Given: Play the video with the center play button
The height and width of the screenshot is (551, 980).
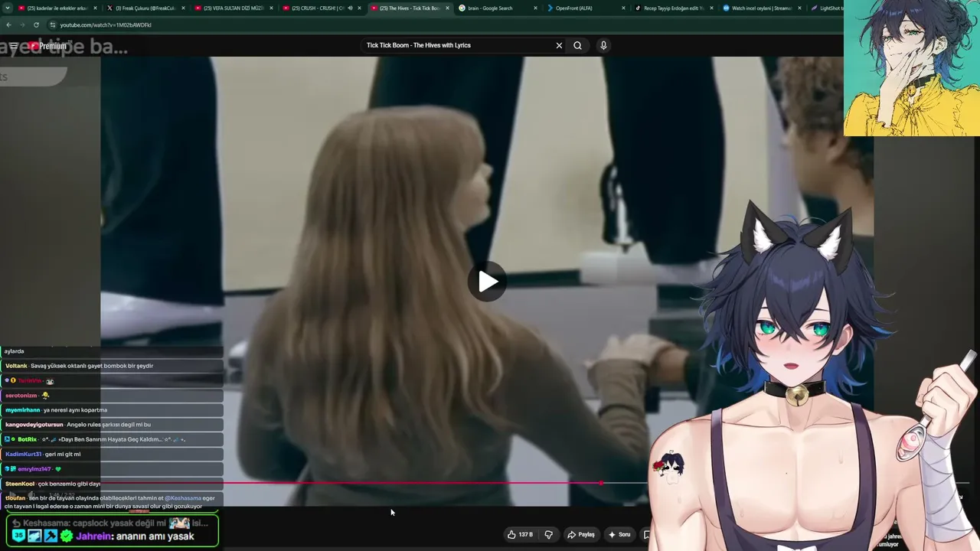Looking at the screenshot, I should [488, 282].
